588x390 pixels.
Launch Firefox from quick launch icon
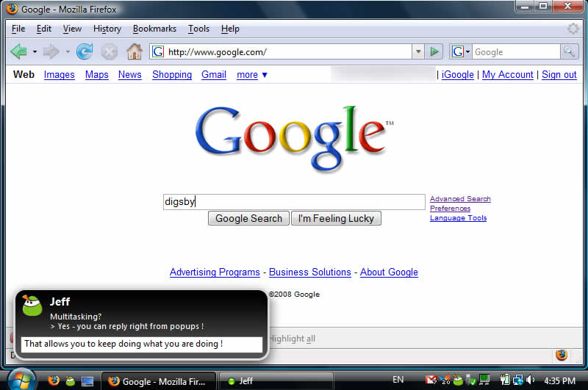click(54, 381)
